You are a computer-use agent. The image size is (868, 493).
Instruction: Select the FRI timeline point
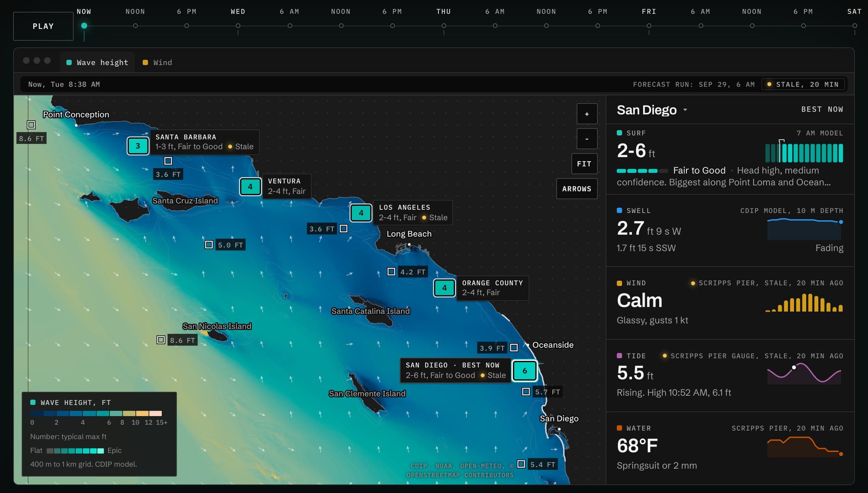click(649, 26)
